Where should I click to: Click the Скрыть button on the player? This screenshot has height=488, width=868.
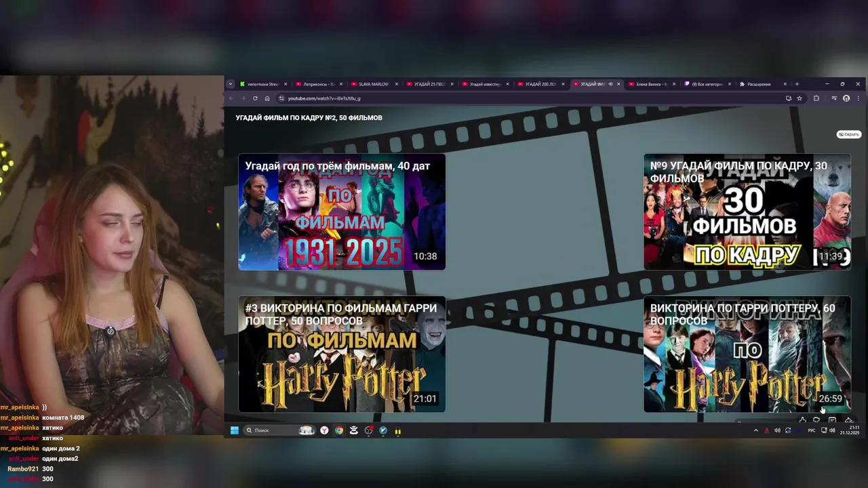point(848,134)
